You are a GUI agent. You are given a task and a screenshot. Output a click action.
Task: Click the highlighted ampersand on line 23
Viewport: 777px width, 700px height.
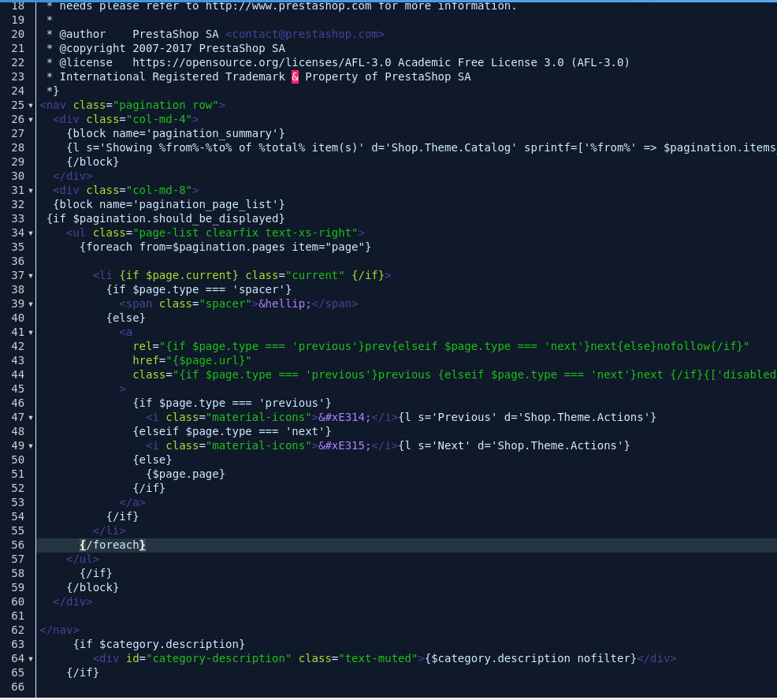(x=295, y=76)
